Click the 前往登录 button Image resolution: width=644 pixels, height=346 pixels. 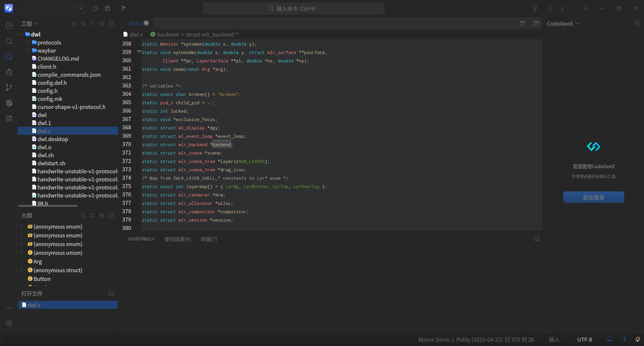coord(593,197)
